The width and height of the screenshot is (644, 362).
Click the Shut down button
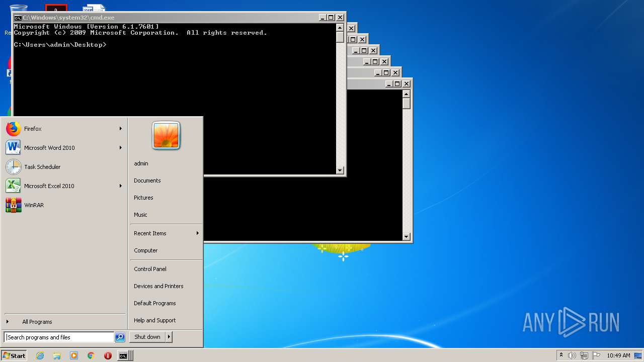[147, 337]
